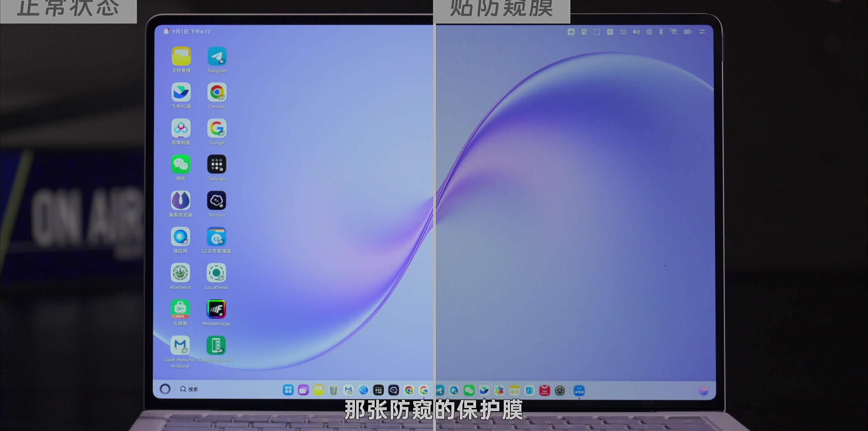Switch the 中 input method indicator
868x431 pixels.
610,32
